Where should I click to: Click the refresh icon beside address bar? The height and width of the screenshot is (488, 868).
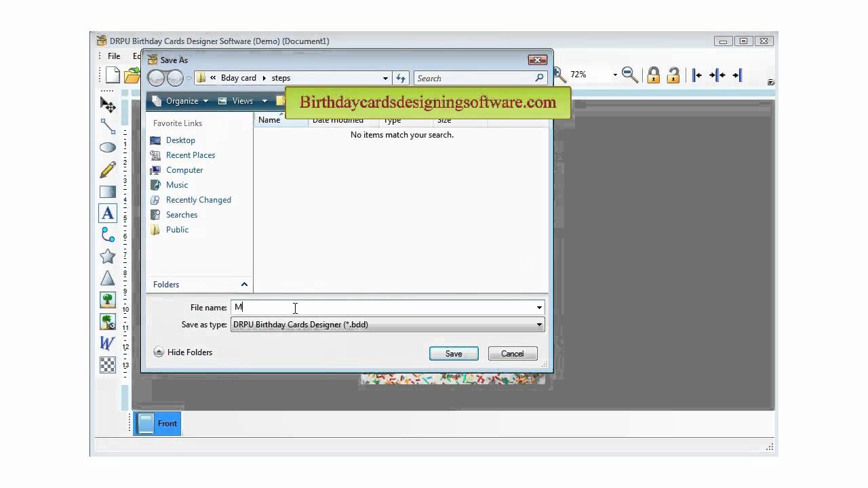401,78
